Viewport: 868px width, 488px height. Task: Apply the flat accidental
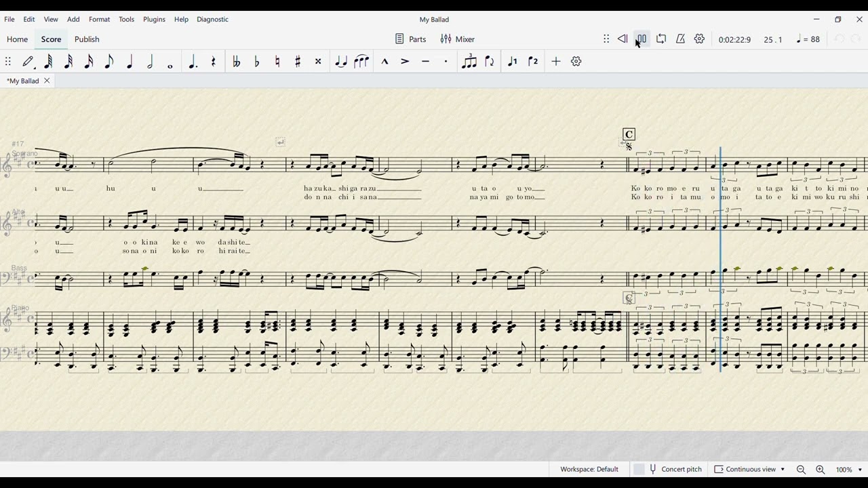click(257, 62)
